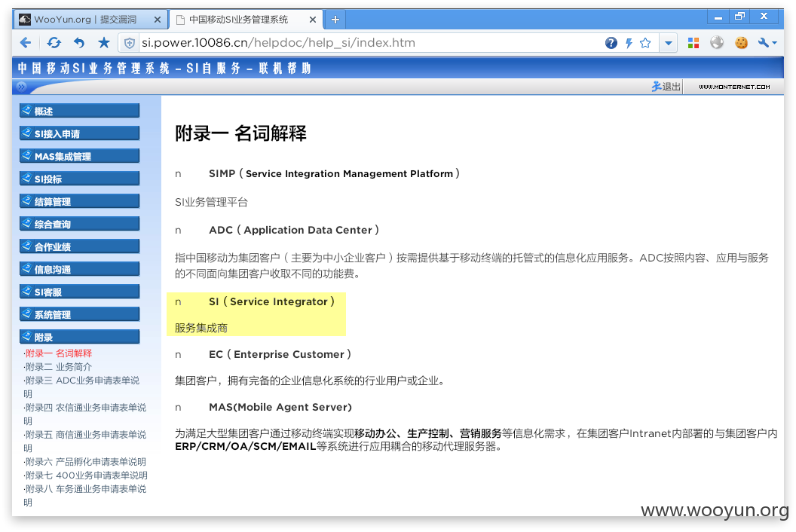Viewport: 796px width, 532px height.
Task: Restore down the browser window
Action: coord(740,17)
